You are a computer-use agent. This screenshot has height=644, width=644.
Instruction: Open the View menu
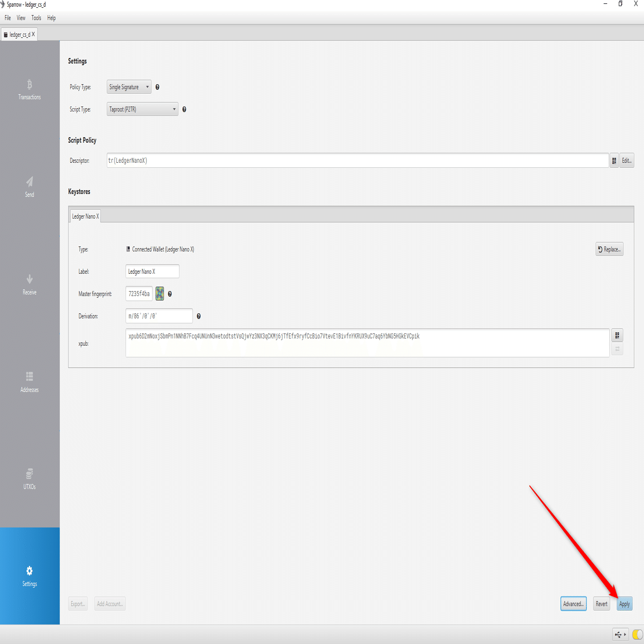point(21,18)
